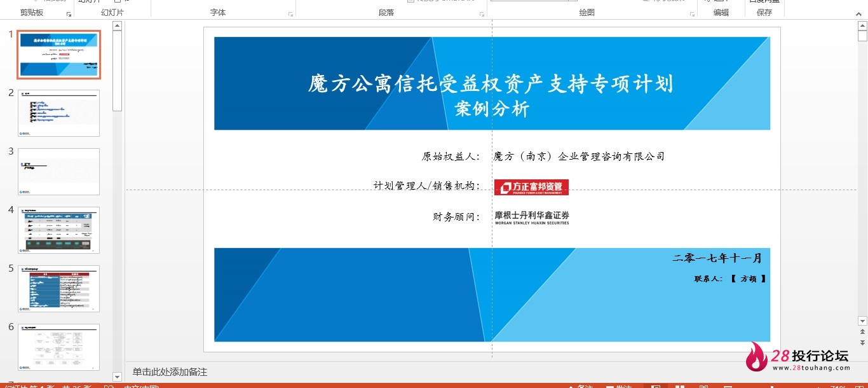868x388 pixels.
Task: Go to previous slide with double-up arrow
Action: tap(862, 332)
